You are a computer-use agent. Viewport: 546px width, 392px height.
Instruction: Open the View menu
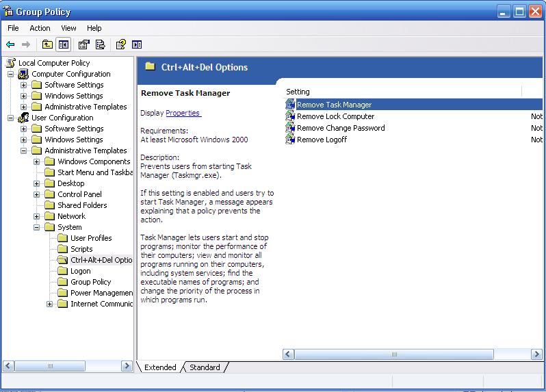[68, 28]
